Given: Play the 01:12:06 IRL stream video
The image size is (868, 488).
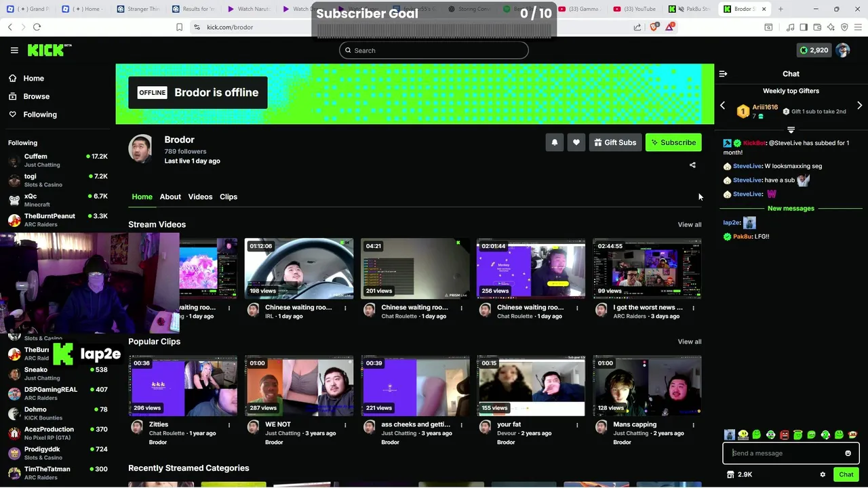Looking at the screenshot, I should (299, 268).
